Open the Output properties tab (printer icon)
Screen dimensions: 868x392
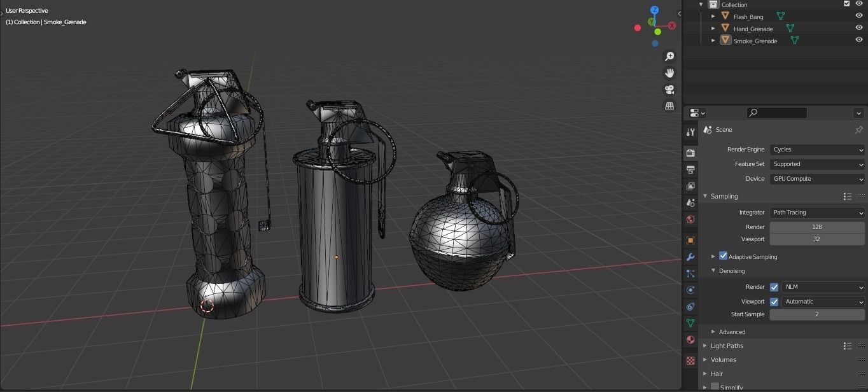pos(690,169)
